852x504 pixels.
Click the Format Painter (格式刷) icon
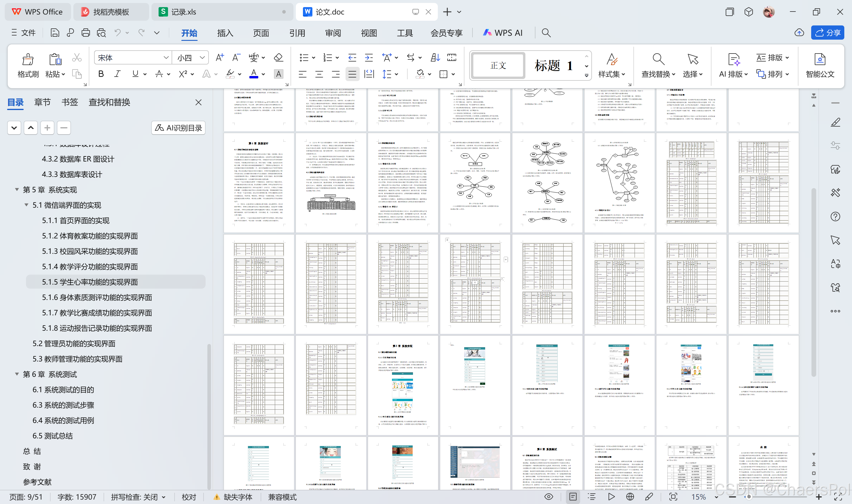(x=28, y=59)
